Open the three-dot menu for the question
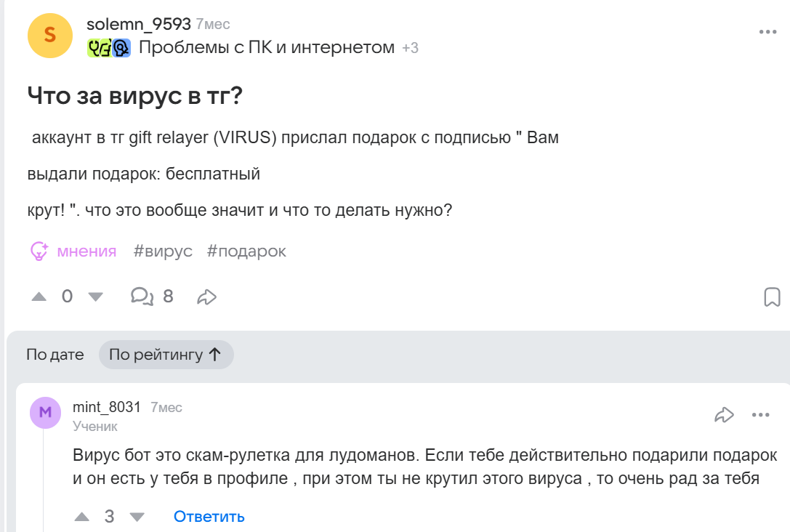This screenshot has height=532, width=790. 767,32
